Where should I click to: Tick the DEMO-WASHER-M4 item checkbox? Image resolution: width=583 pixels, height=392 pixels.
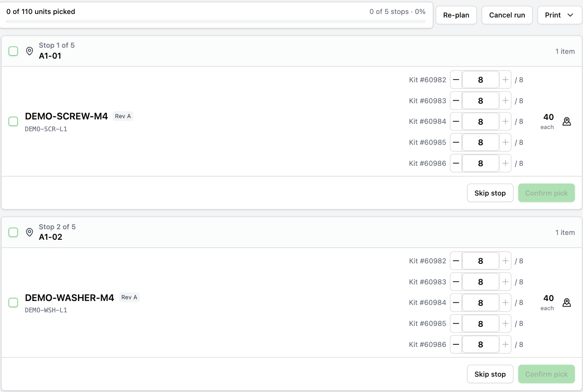coord(14,303)
